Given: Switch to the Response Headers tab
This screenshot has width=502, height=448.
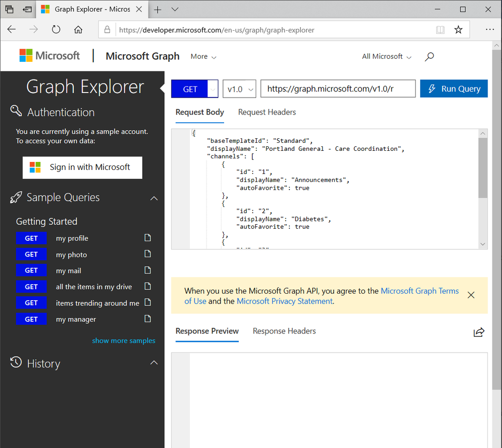Looking at the screenshot, I should (284, 331).
